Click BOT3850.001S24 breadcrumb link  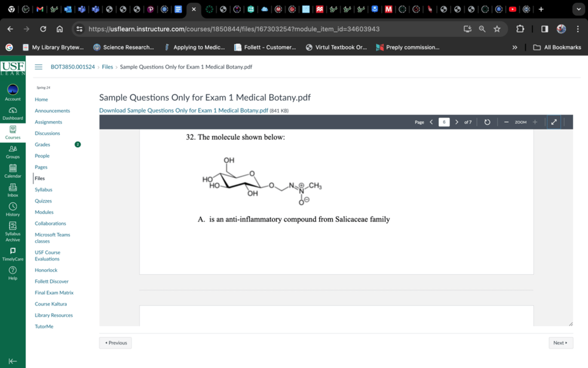pyautogui.click(x=73, y=67)
